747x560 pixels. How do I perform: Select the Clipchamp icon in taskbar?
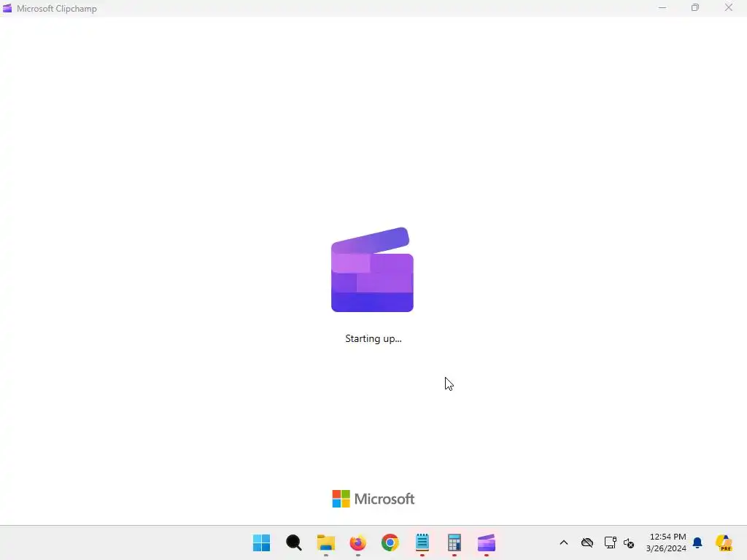coord(487,542)
